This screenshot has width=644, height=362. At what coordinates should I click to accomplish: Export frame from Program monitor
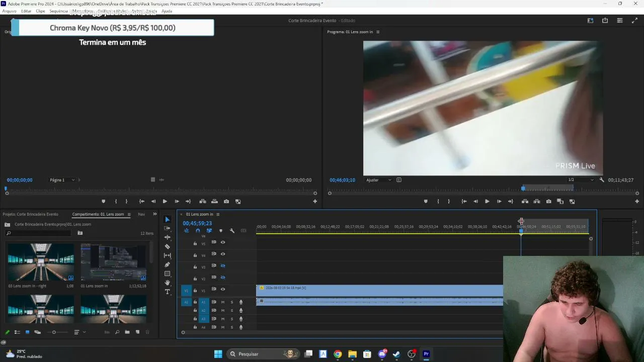tap(548, 202)
